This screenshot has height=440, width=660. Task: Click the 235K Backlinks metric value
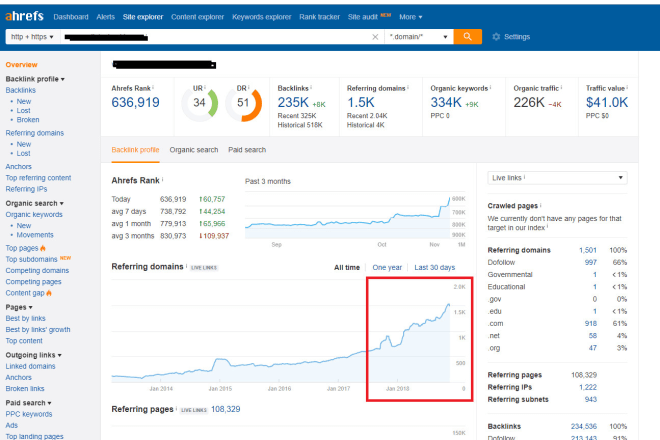coord(293,102)
